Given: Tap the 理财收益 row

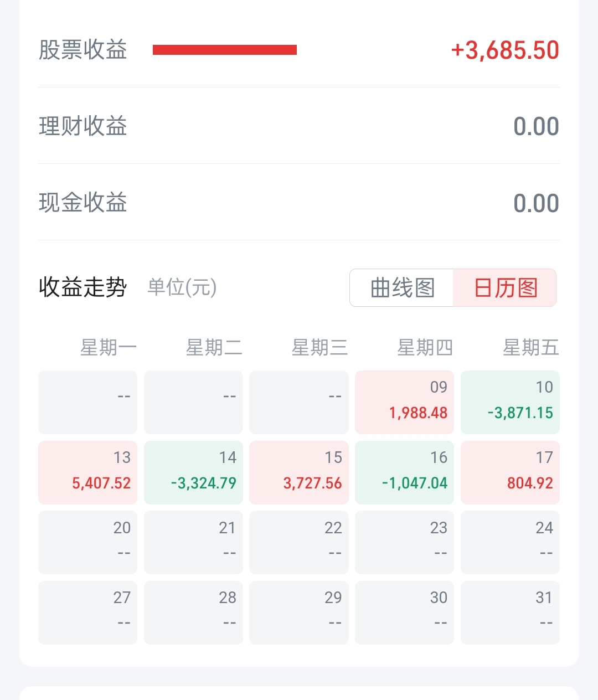Looking at the screenshot, I should [83, 126].
